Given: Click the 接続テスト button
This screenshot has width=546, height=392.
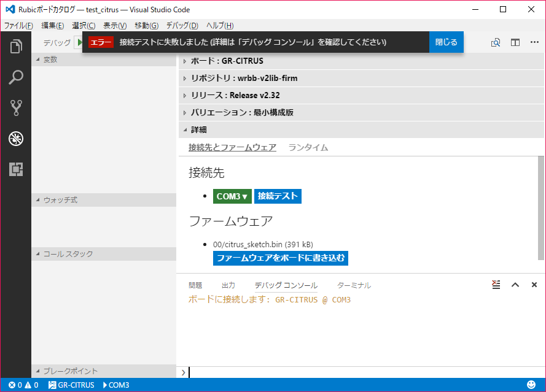Looking at the screenshot, I should (278, 196).
